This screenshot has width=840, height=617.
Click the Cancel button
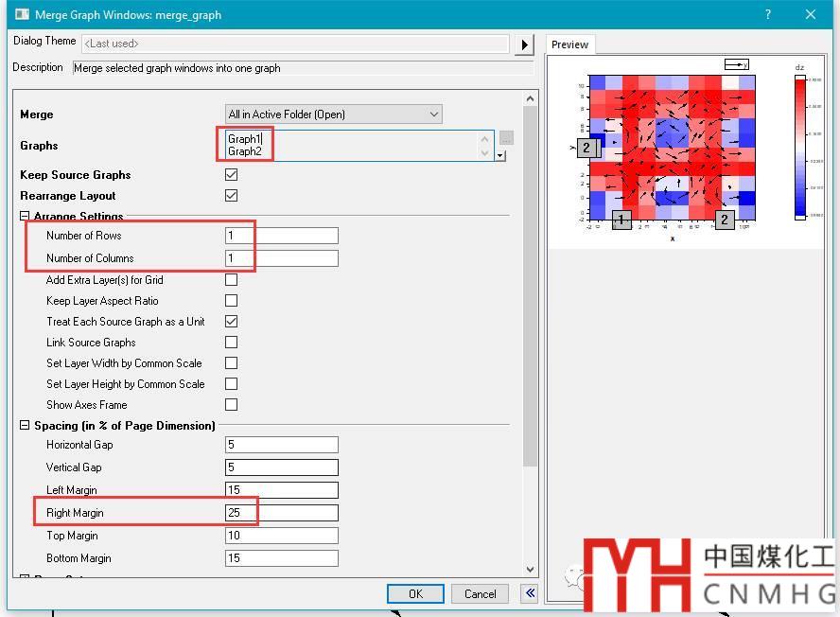pos(480,593)
